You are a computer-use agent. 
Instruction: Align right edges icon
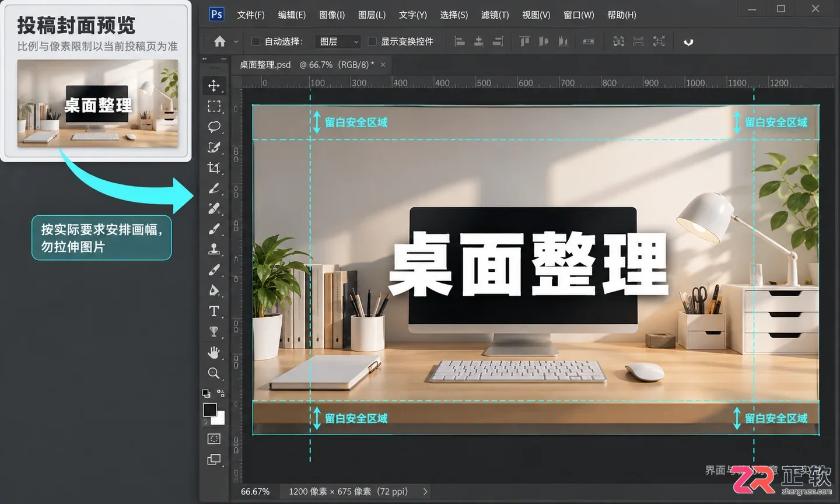(498, 41)
